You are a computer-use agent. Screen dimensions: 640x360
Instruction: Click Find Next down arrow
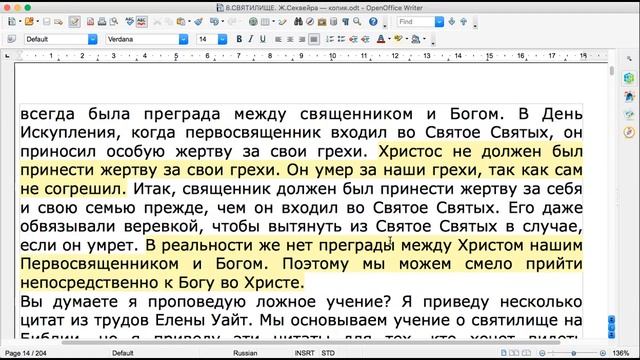[x=451, y=22]
